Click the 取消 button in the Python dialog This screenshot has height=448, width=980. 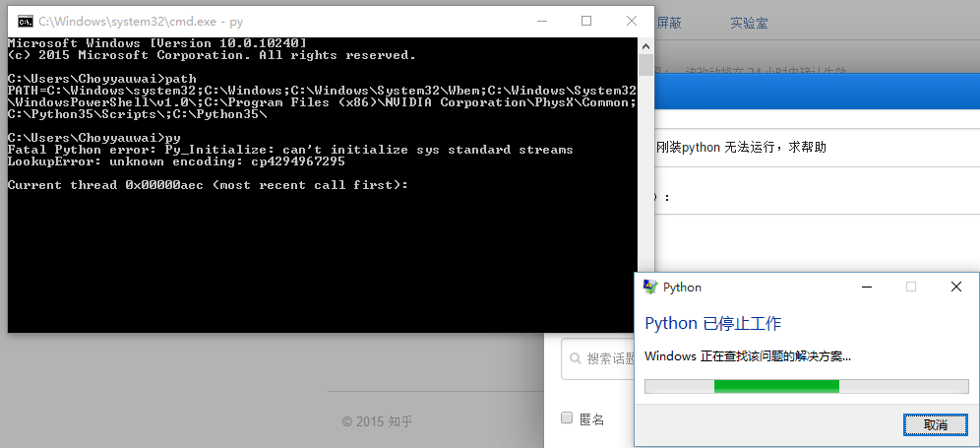click(936, 424)
